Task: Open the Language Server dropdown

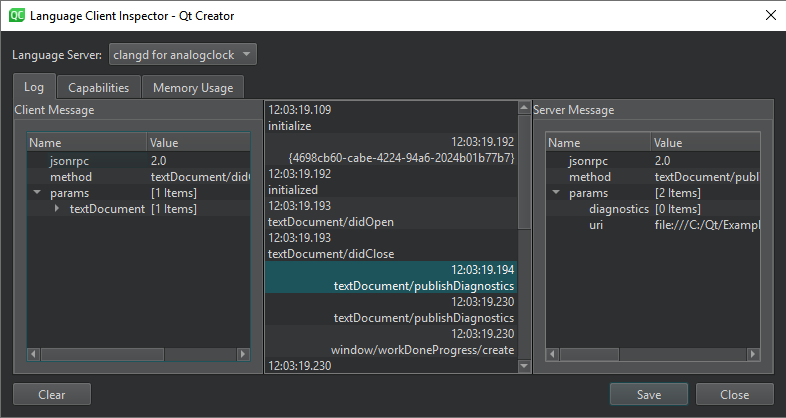Action: 183,54
